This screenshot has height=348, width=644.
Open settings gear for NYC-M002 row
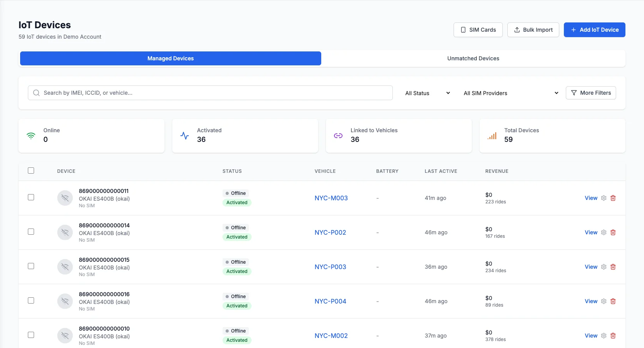604,336
